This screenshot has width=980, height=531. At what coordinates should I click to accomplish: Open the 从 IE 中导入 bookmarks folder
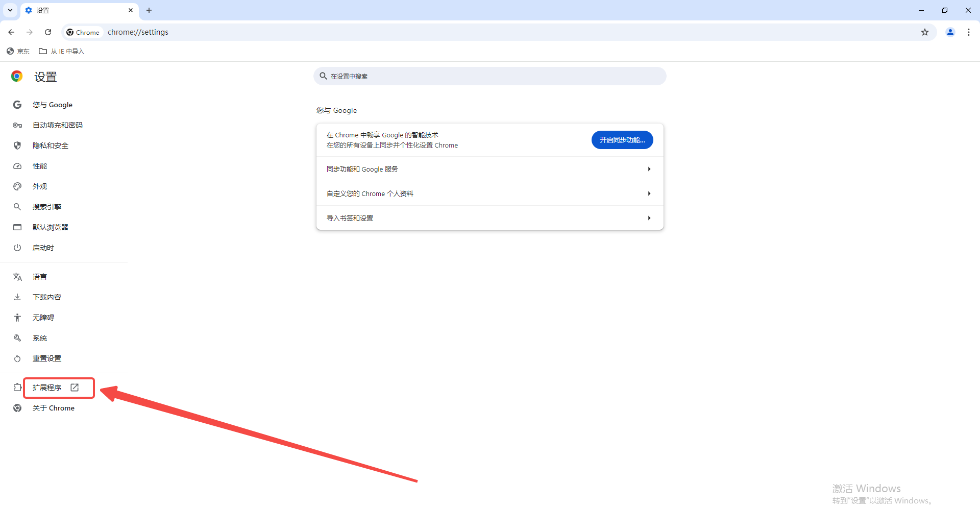click(x=62, y=51)
